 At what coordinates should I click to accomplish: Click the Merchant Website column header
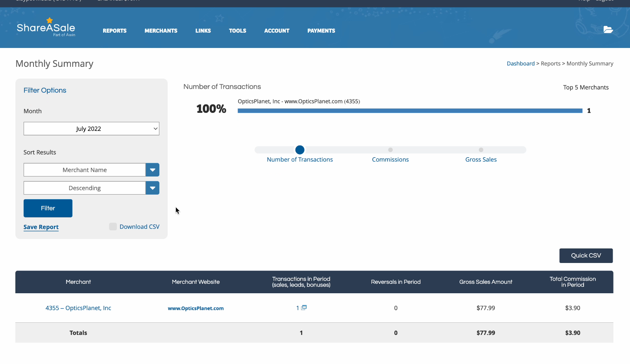tap(196, 282)
